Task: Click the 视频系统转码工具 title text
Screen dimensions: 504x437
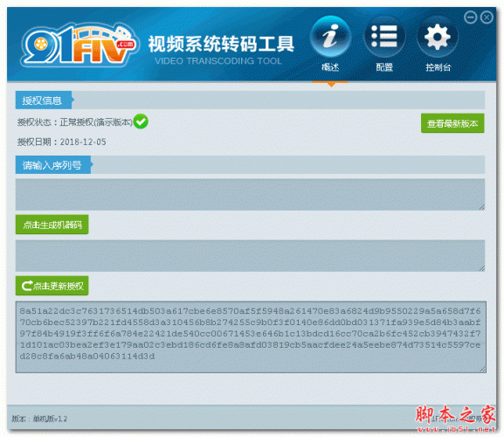Action: click(x=221, y=44)
